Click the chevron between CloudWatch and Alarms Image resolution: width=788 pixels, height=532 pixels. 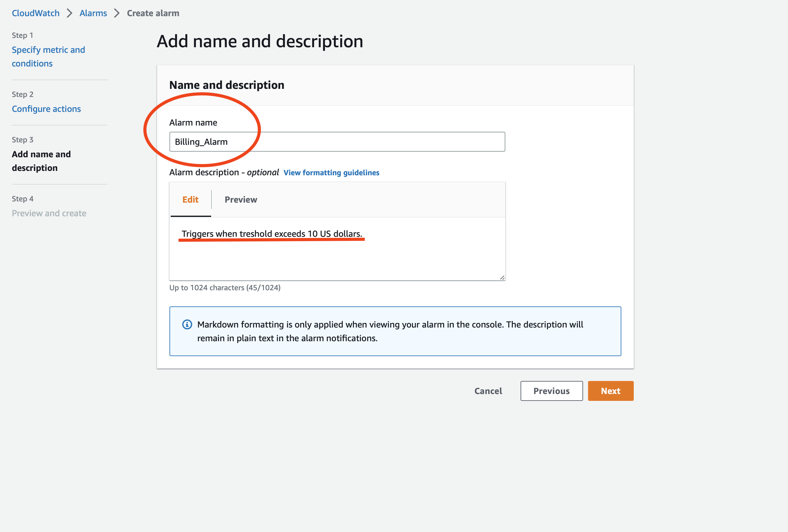pos(70,13)
